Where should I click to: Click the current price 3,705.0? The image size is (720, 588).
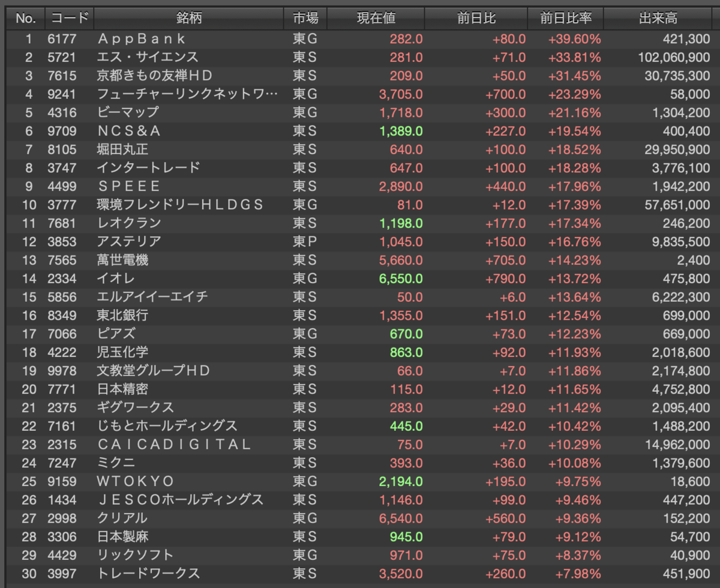point(401,94)
